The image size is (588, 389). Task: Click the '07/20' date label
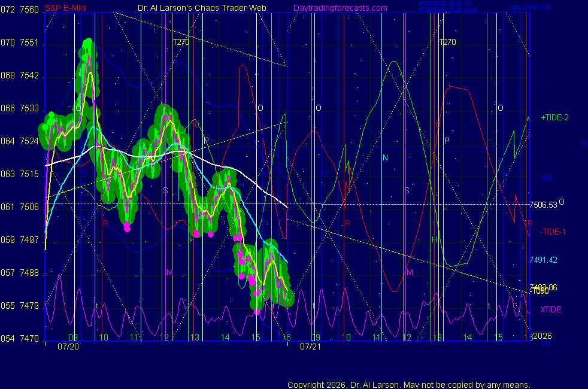click(68, 347)
